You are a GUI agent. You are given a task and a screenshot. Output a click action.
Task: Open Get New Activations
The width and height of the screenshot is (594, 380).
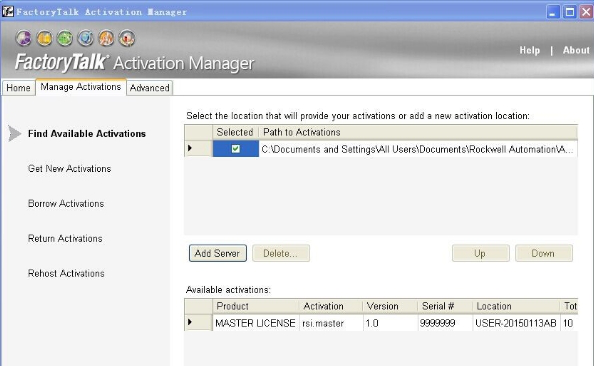pyautogui.click(x=69, y=169)
